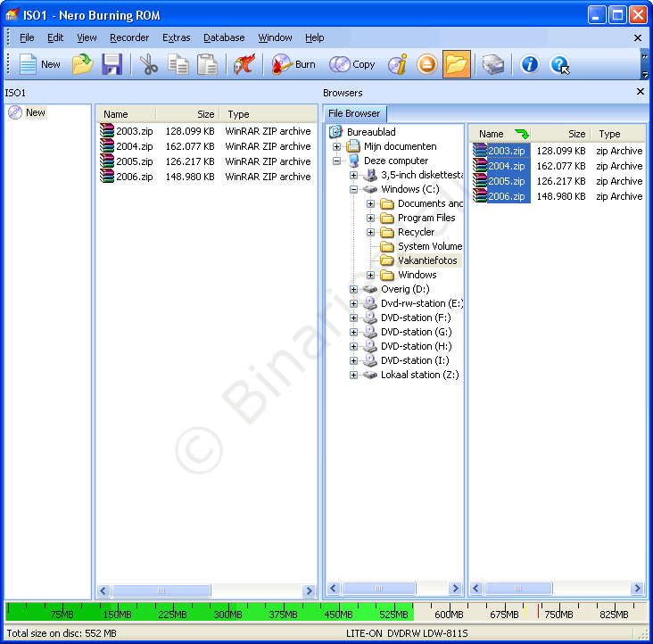Expand the Recycler folder
Image resolution: width=653 pixels, height=644 pixels.
pyautogui.click(x=370, y=232)
